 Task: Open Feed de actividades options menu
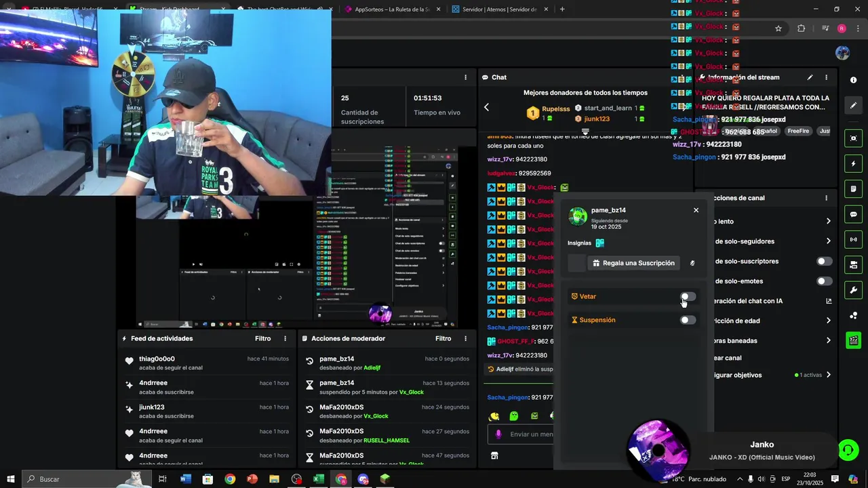click(285, 339)
